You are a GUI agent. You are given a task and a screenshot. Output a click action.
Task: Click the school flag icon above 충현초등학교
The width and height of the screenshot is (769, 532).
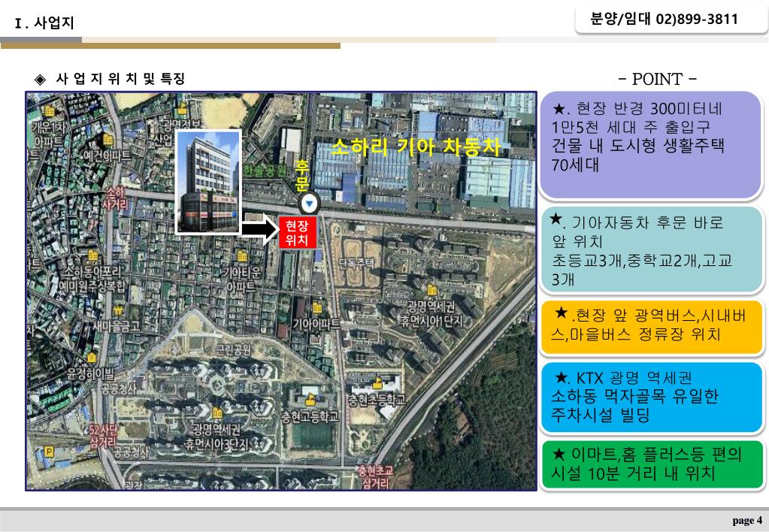[377, 382]
